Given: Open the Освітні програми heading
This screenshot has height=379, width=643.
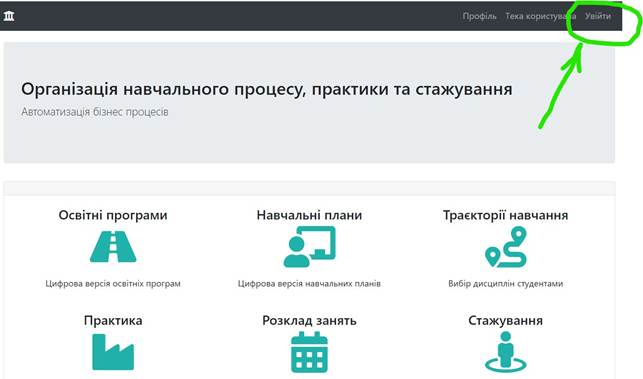Looking at the screenshot, I should coord(113,215).
